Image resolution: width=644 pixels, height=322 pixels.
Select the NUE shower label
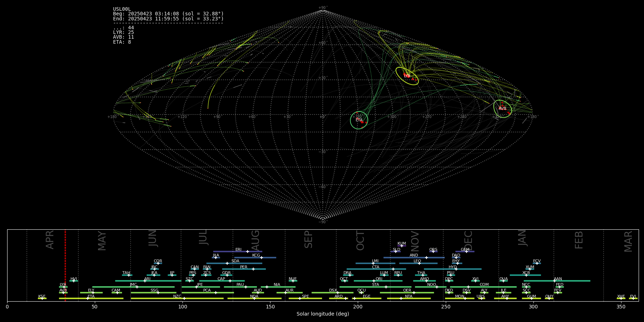(293, 279)
